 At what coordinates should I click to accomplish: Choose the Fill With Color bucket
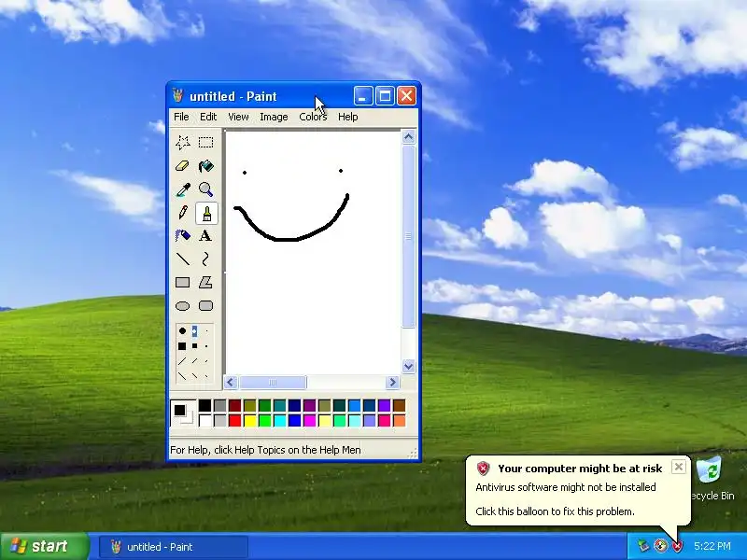point(205,166)
